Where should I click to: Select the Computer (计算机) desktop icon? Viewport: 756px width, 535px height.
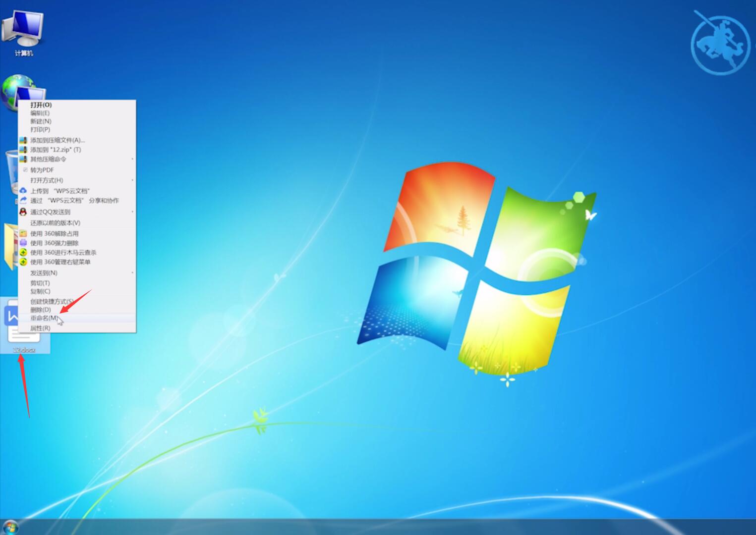(23, 33)
